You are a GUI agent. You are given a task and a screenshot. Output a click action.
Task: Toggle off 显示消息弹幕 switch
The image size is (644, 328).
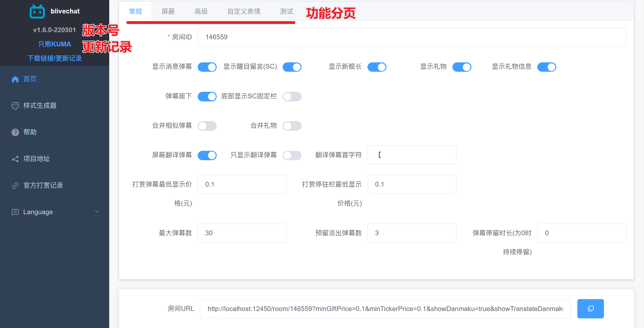(207, 67)
